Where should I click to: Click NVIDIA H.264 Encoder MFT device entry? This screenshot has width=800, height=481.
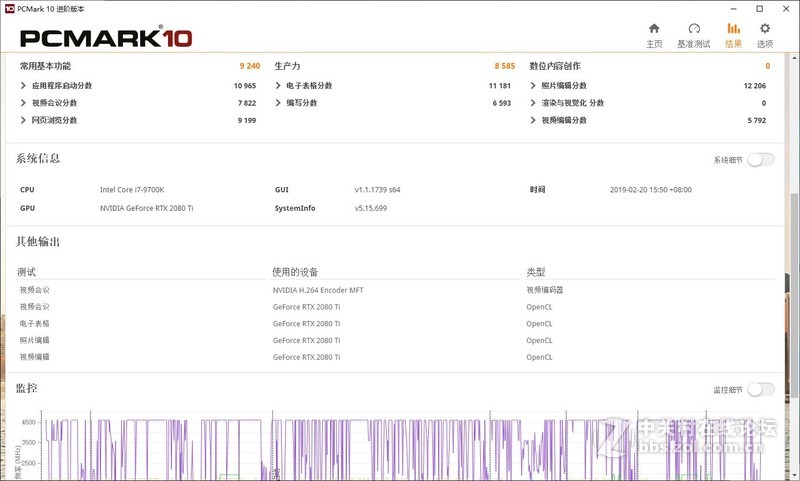pos(318,290)
